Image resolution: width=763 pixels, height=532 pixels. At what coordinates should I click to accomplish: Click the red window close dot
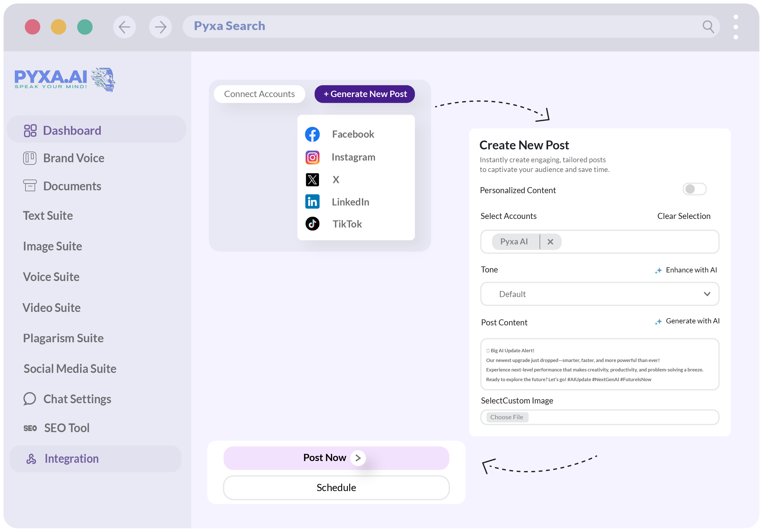point(33,27)
